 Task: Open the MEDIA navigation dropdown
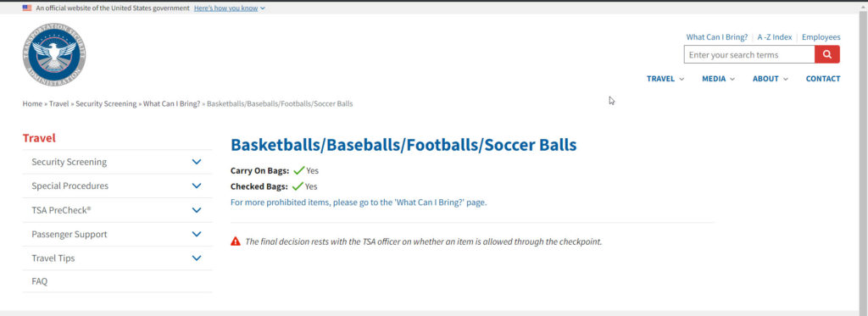[x=719, y=79]
